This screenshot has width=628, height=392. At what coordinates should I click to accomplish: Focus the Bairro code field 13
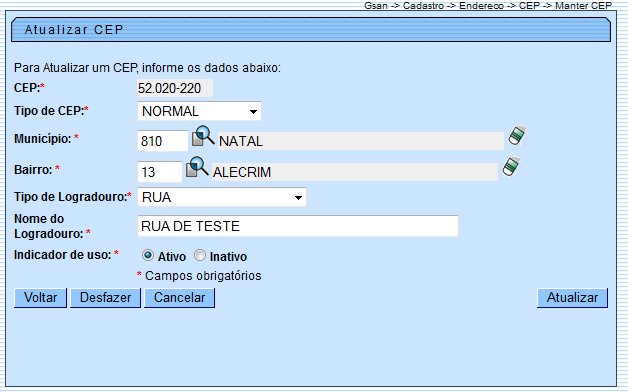click(x=160, y=172)
